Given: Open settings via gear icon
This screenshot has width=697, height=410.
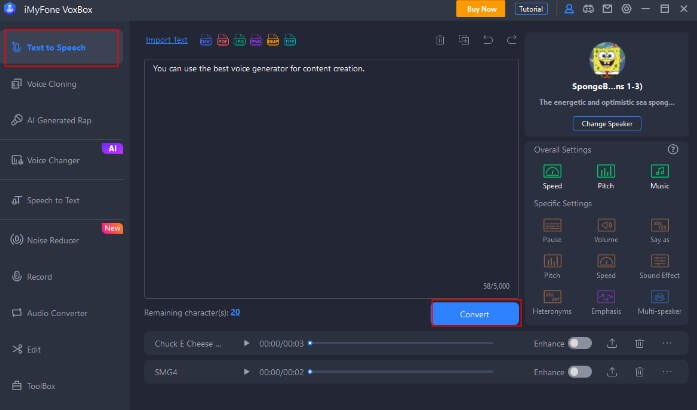Looking at the screenshot, I should coord(626,9).
